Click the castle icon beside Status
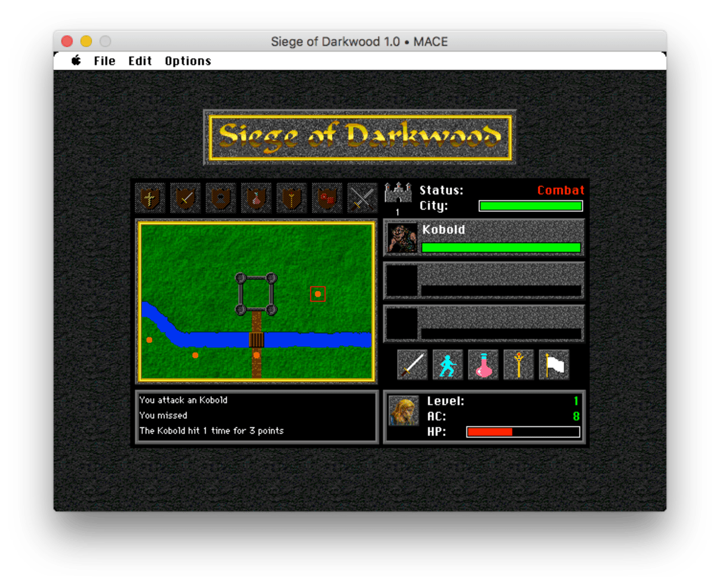Screen dimensions: 720x588 tap(398, 193)
